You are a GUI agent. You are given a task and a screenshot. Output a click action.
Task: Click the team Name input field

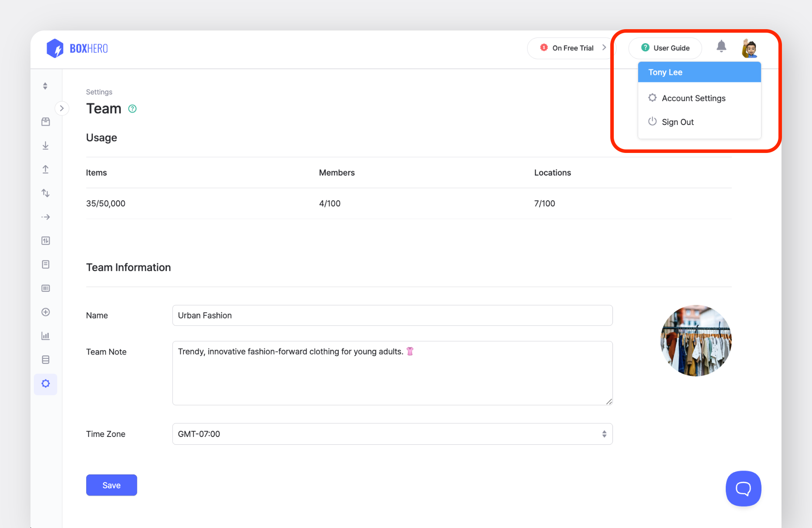click(x=392, y=315)
